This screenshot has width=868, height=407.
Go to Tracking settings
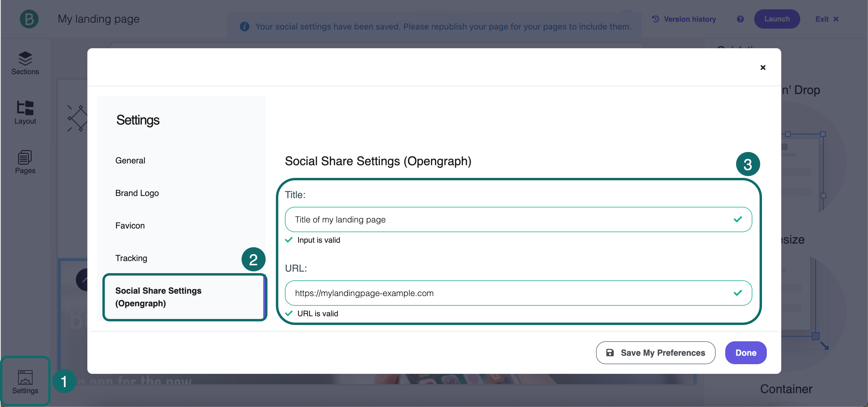131,258
